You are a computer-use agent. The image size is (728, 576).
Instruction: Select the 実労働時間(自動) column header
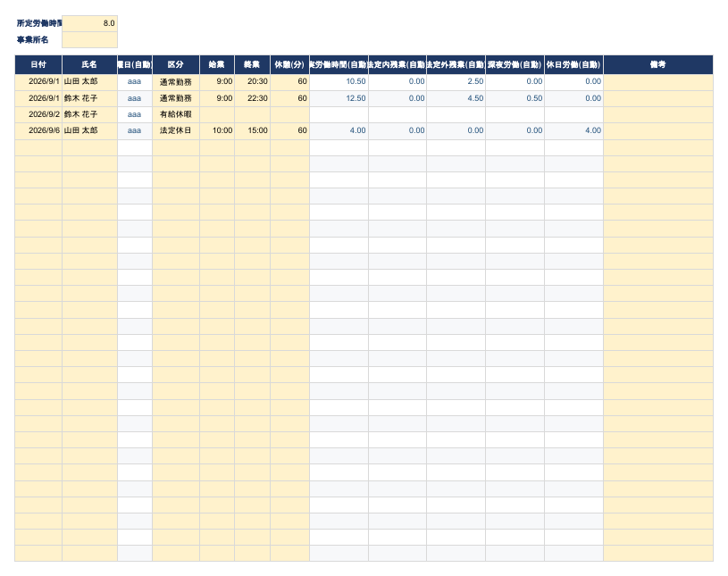tap(339, 65)
